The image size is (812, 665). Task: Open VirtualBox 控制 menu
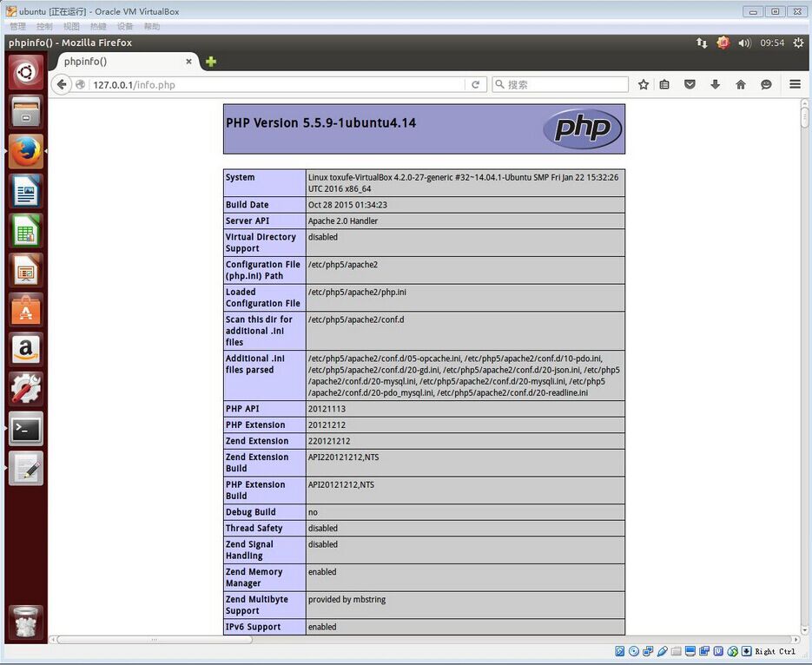[x=44, y=26]
